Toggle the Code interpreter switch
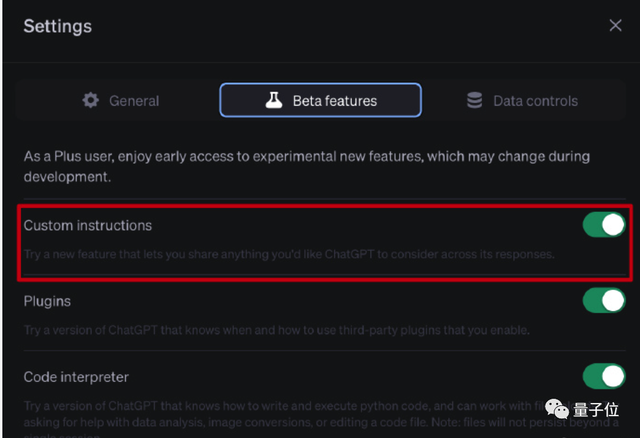 pyautogui.click(x=604, y=376)
